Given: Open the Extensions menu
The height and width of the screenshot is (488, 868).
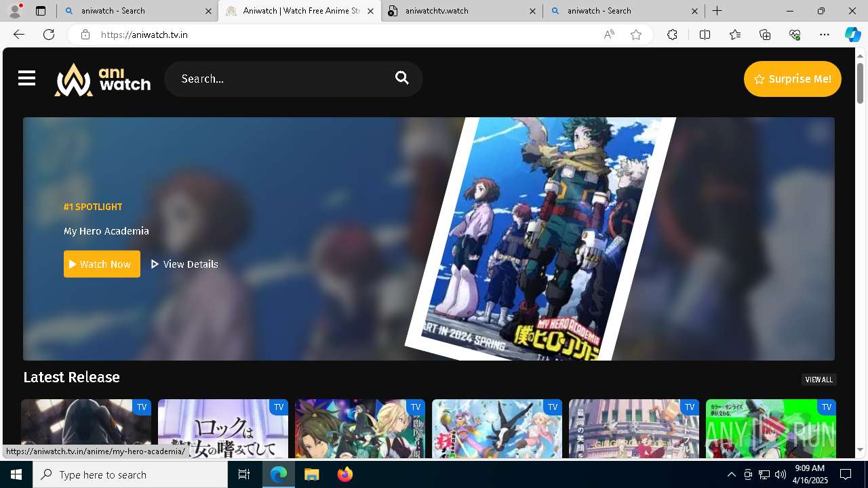Looking at the screenshot, I should click(x=672, y=35).
